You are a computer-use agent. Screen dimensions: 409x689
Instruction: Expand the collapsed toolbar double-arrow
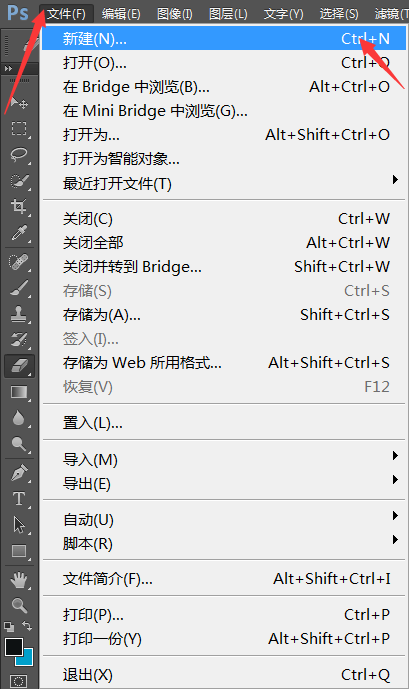click(x=8, y=69)
